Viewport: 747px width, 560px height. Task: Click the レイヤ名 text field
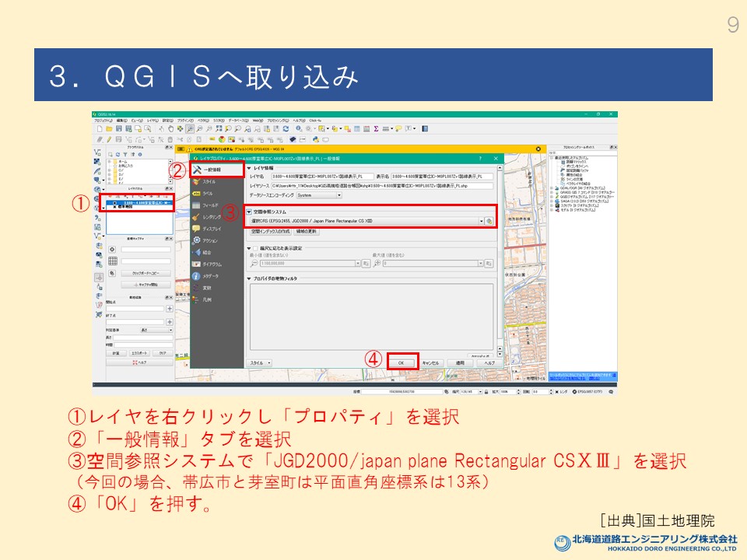[323, 177]
